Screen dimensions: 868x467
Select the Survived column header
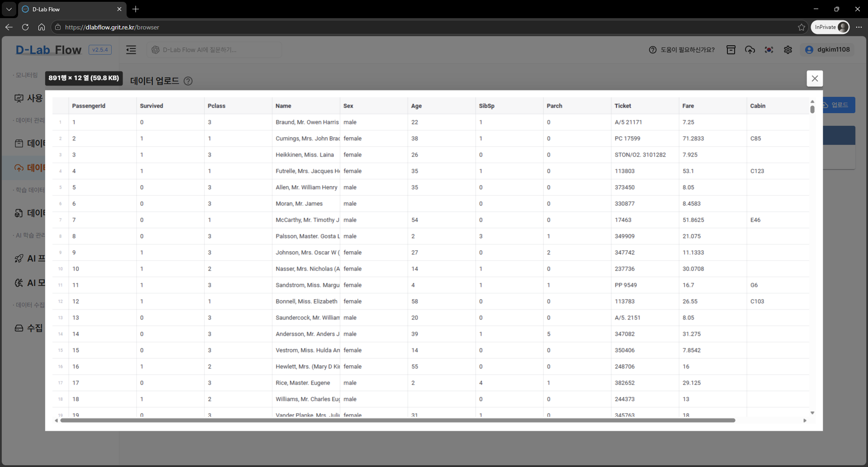pos(170,106)
